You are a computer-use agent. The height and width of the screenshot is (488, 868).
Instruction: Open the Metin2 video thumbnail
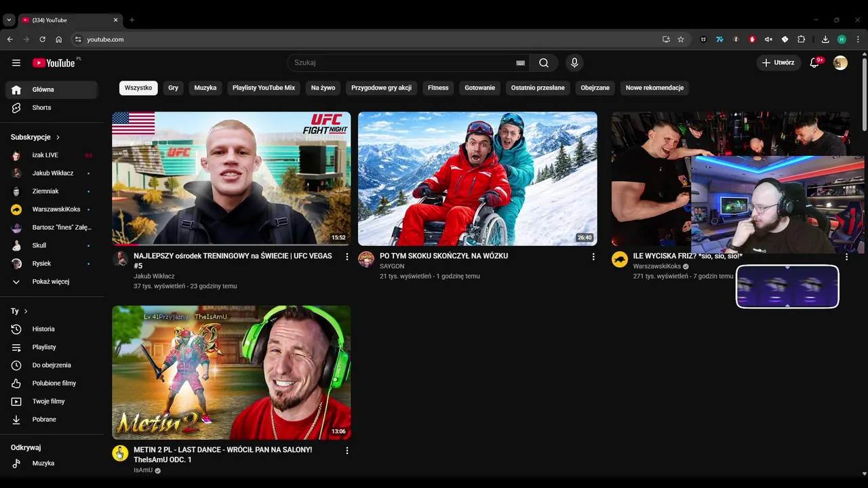231,372
